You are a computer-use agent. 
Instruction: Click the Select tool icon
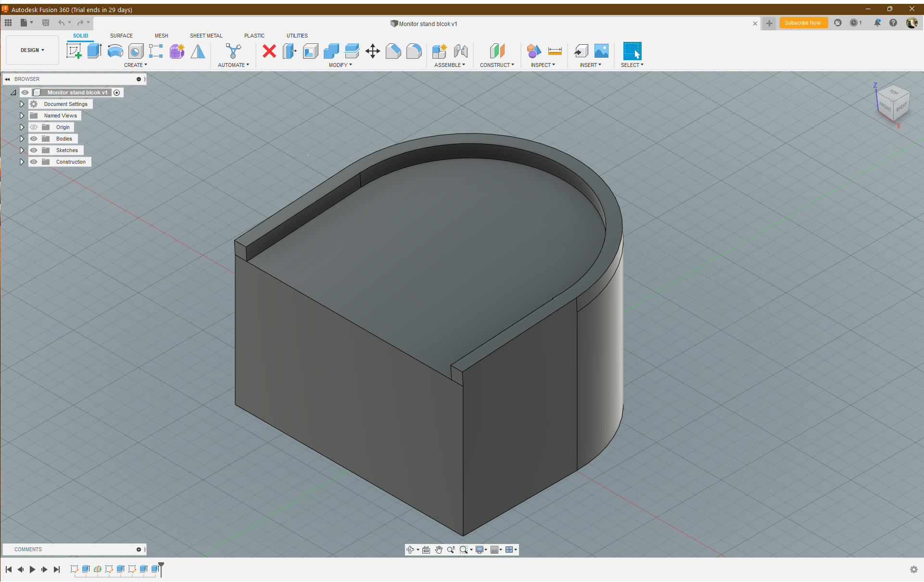pos(632,51)
